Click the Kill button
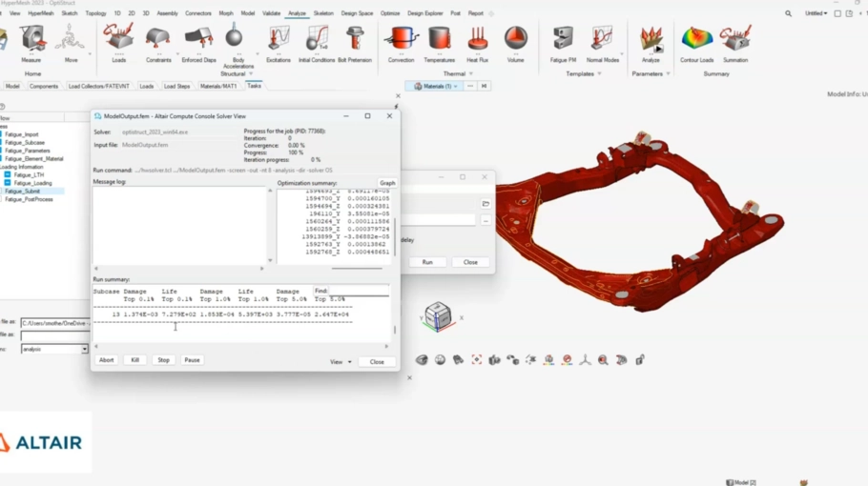The image size is (868, 486). tap(135, 360)
